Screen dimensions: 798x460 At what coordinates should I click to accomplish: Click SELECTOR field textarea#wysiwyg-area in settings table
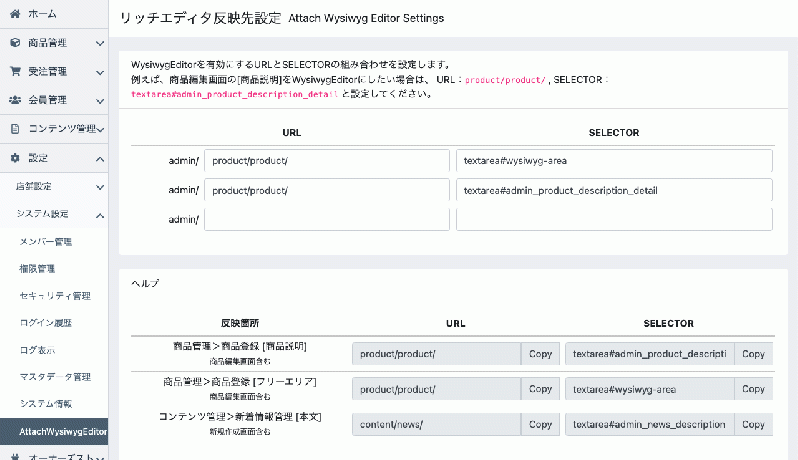(614, 161)
